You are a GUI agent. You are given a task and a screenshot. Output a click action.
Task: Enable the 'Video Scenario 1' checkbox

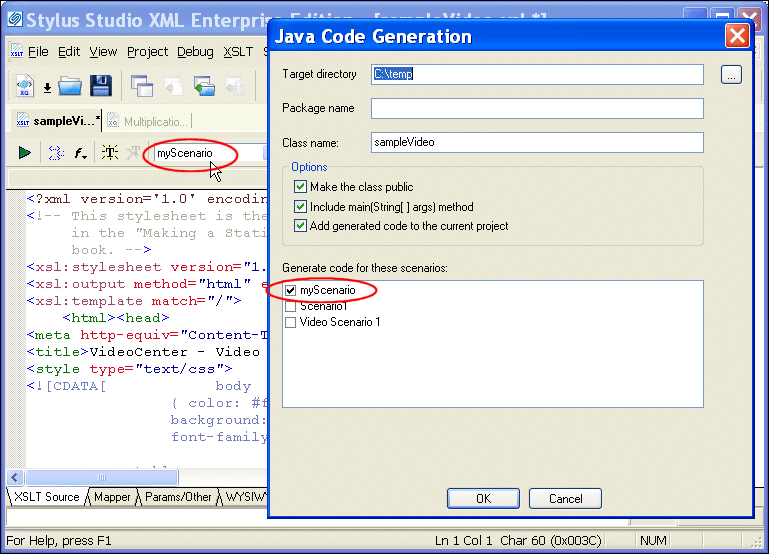point(291,322)
